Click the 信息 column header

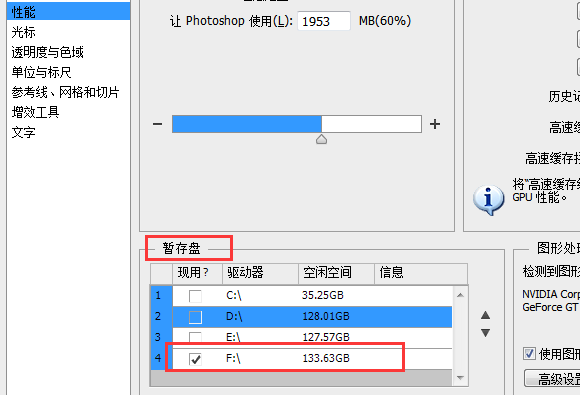click(421, 274)
